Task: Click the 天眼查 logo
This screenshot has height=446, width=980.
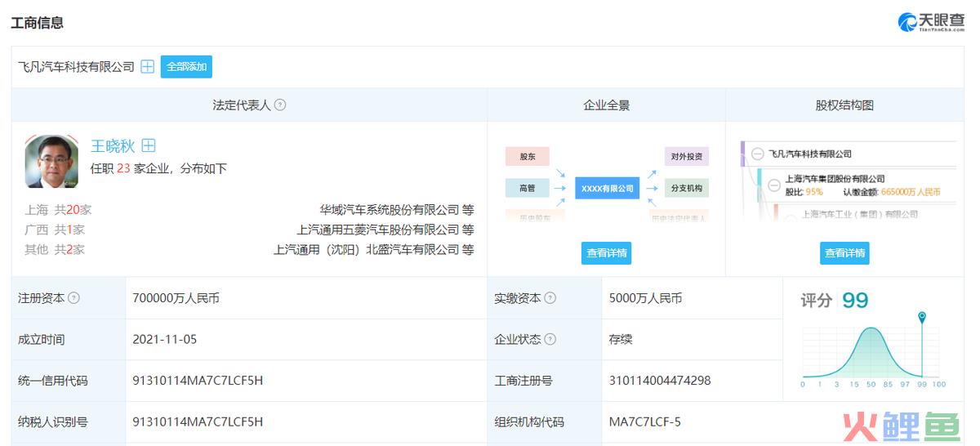Action: click(931, 22)
